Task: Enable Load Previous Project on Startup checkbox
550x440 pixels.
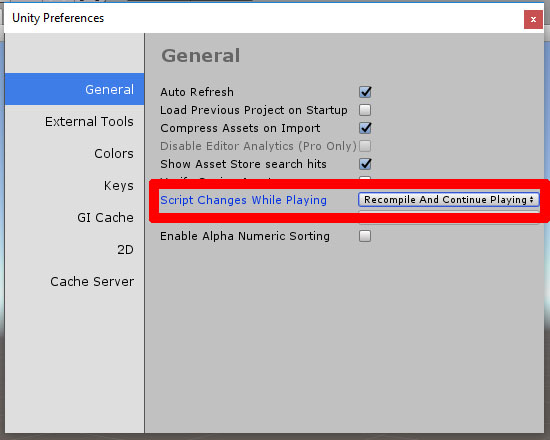Action: point(365,110)
